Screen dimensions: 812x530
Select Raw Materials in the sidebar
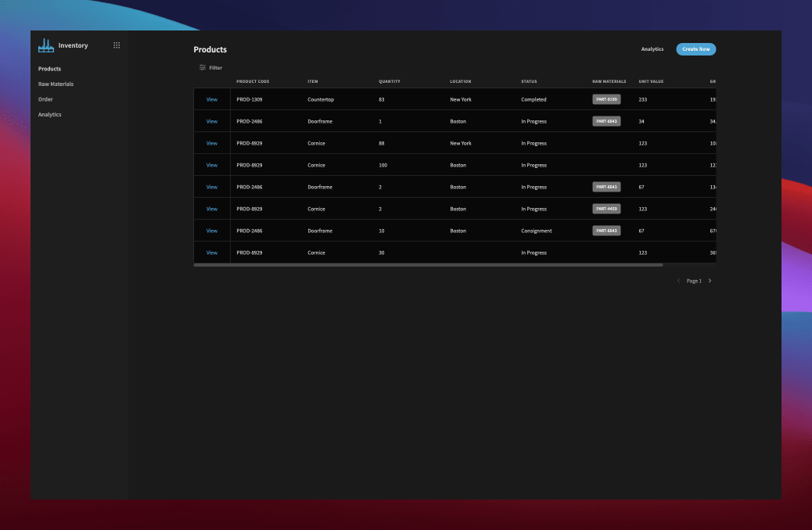[x=55, y=84]
